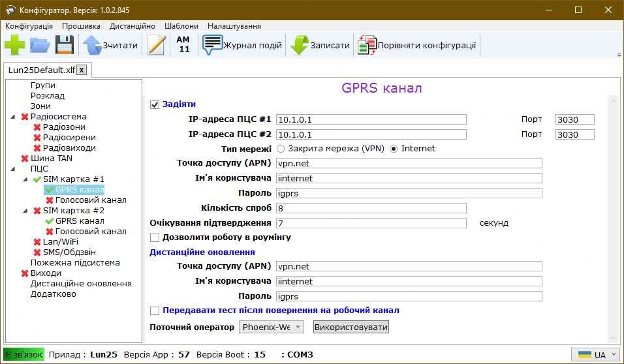Collapse the Радіосистема tree node
Viewport: 624px width, 364px height.
[x=13, y=117]
